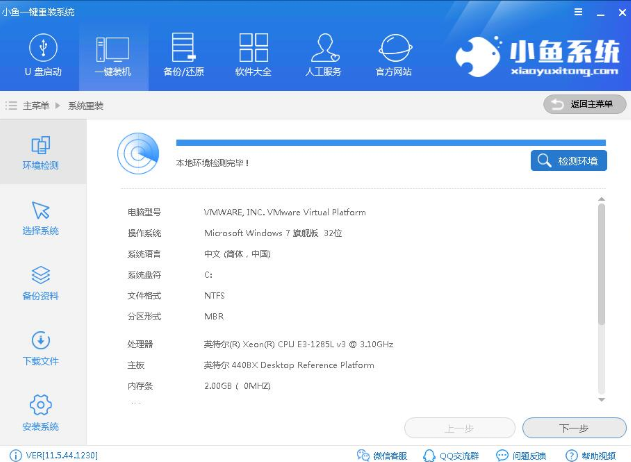Select the 一键装机 toolbar icon
631x462 pixels.
[x=112, y=55]
